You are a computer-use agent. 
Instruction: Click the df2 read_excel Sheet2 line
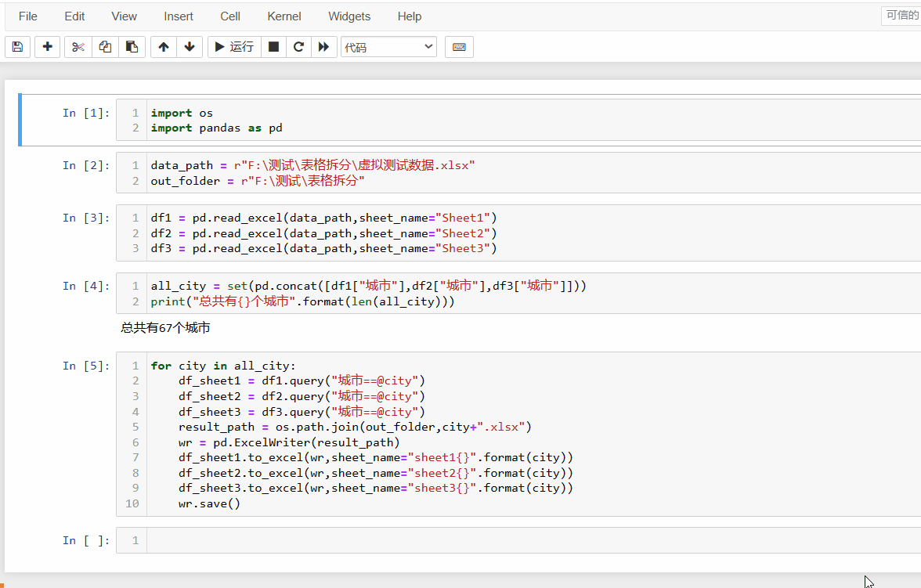323,233
